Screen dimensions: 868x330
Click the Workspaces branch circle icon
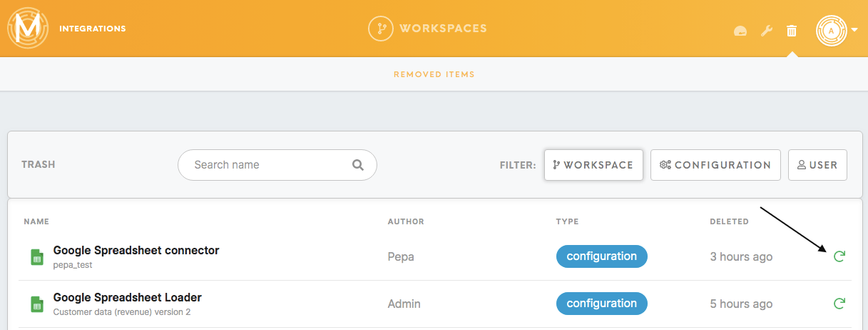[381, 29]
